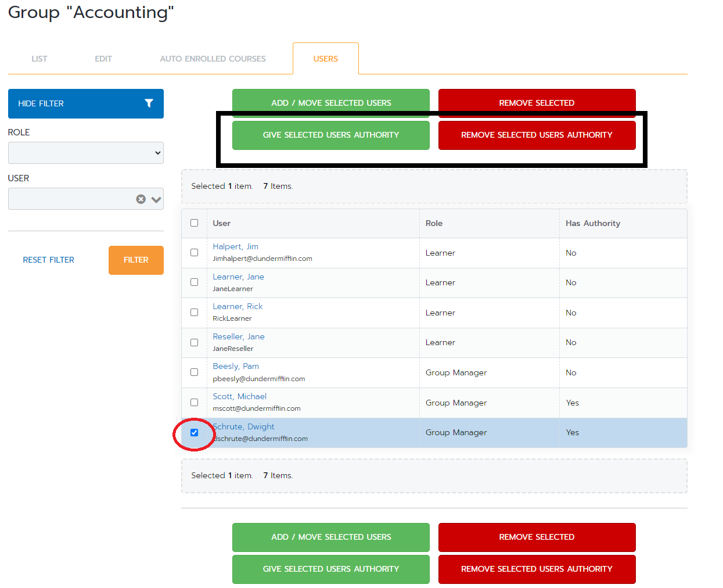Switch to the EDIT tab
723x588 pixels.
(103, 58)
